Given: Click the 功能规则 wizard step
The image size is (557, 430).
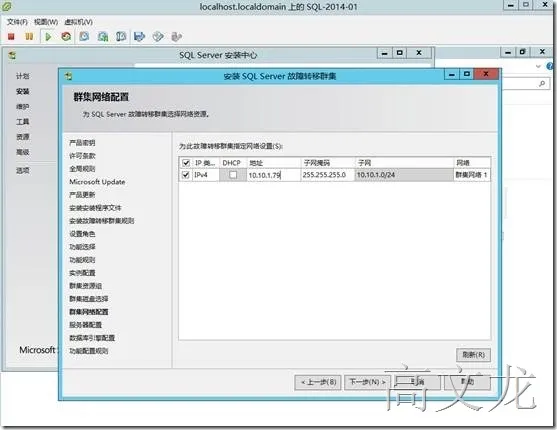Looking at the screenshot, I should [82, 260].
